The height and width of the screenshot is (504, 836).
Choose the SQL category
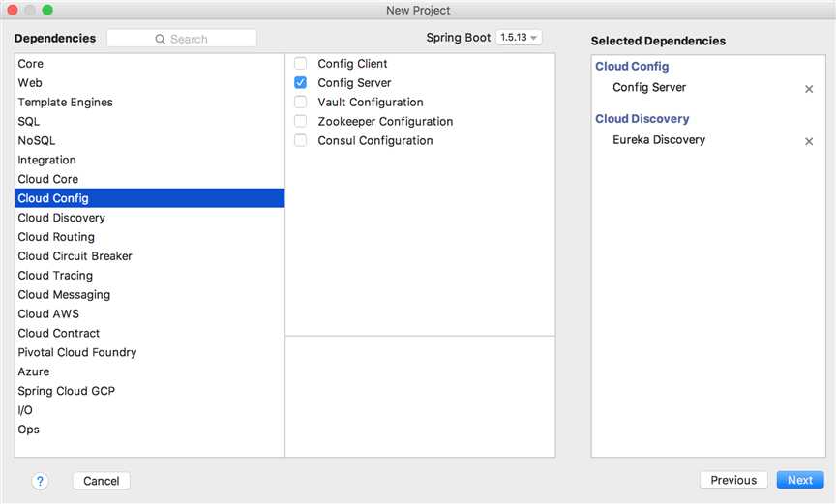(x=29, y=122)
